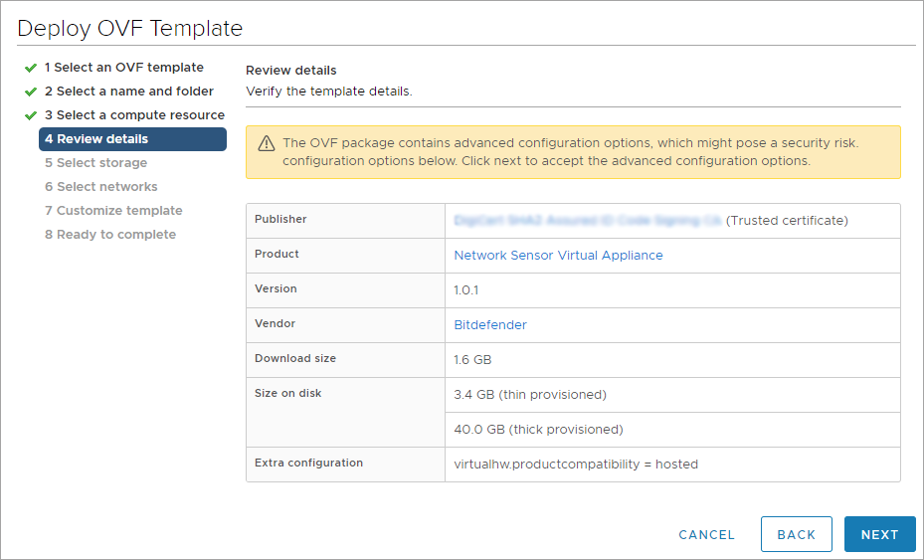The image size is (924, 560).
Task: Select step 8 Ready to complete
Action: (x=110, y=235)
